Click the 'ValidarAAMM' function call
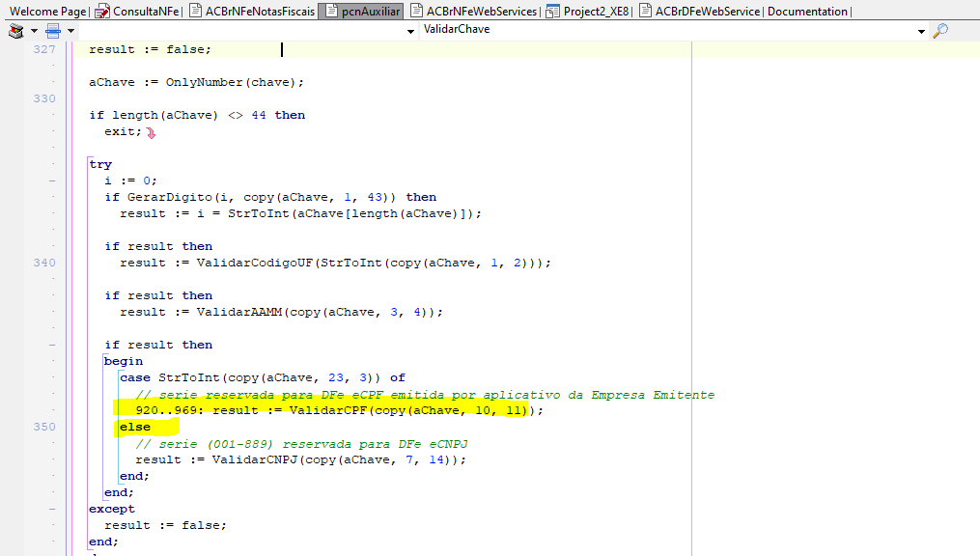Viewport: 980px width, 556px height. tap(239, 313)
